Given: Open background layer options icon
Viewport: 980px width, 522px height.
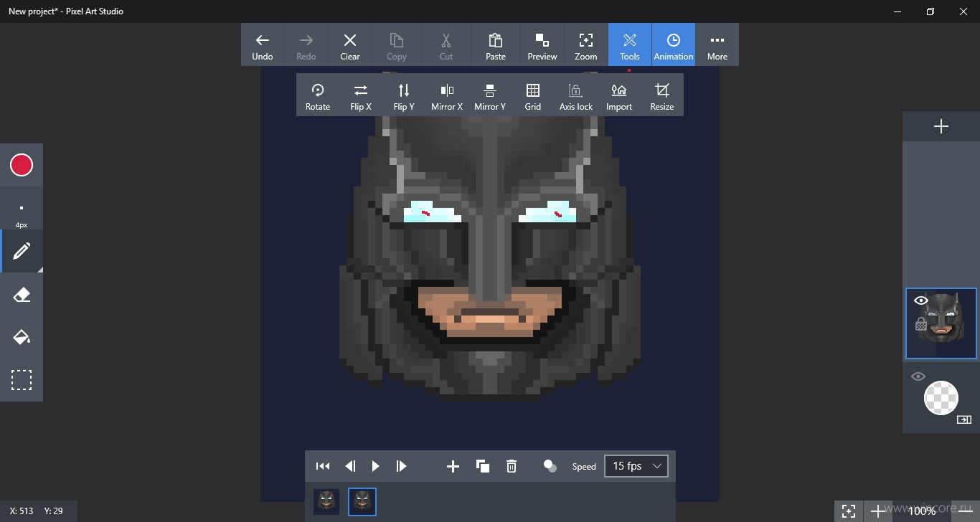Looking at the screenshot, I should click(x=964, y=419).
